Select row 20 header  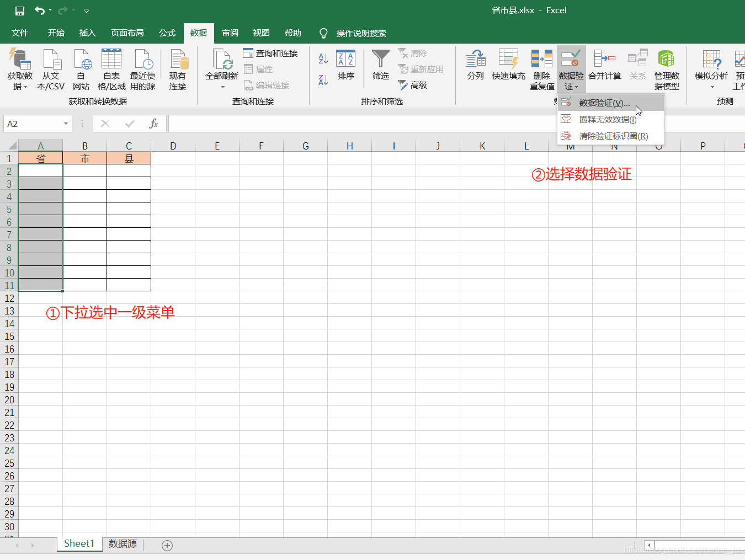tap(9, 400)
